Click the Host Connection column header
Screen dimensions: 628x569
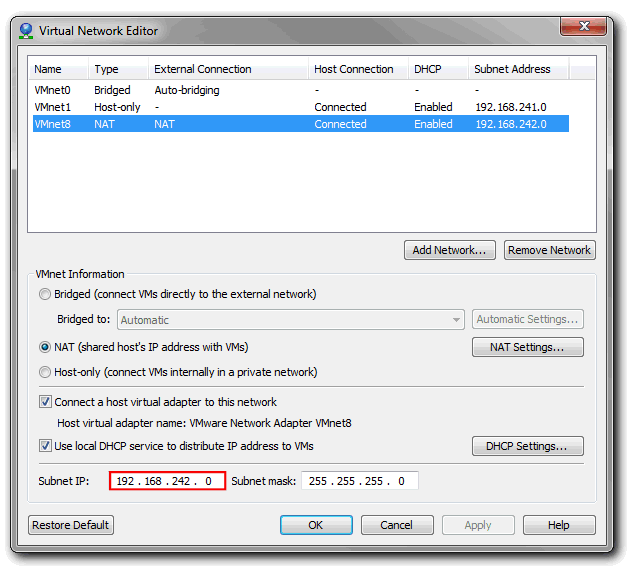358,69
